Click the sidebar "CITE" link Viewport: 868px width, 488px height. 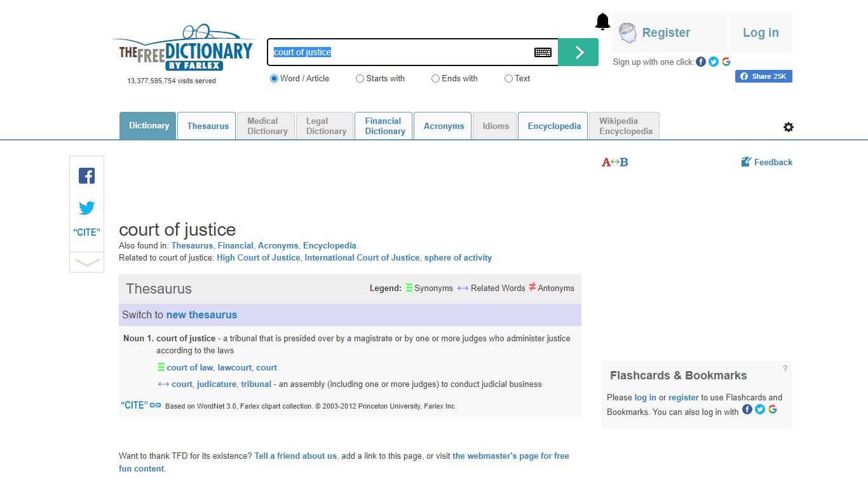(86, 233)
